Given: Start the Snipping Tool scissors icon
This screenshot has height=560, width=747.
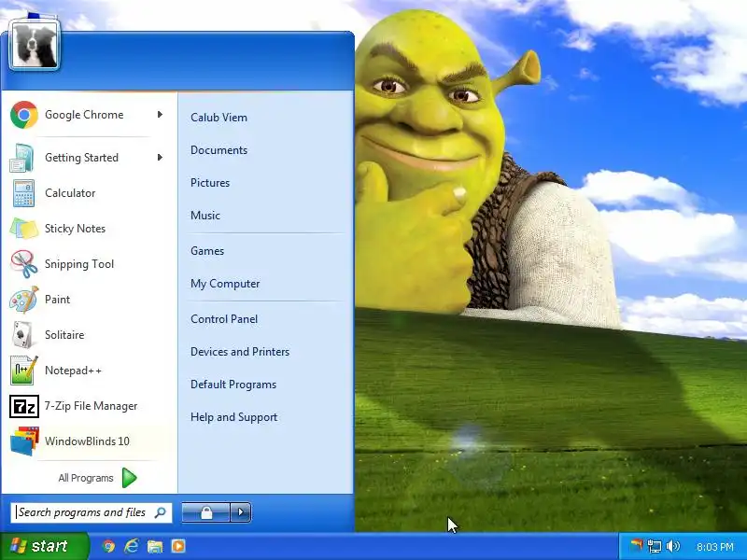Looking at the screenshot, I should coord(24,264).
